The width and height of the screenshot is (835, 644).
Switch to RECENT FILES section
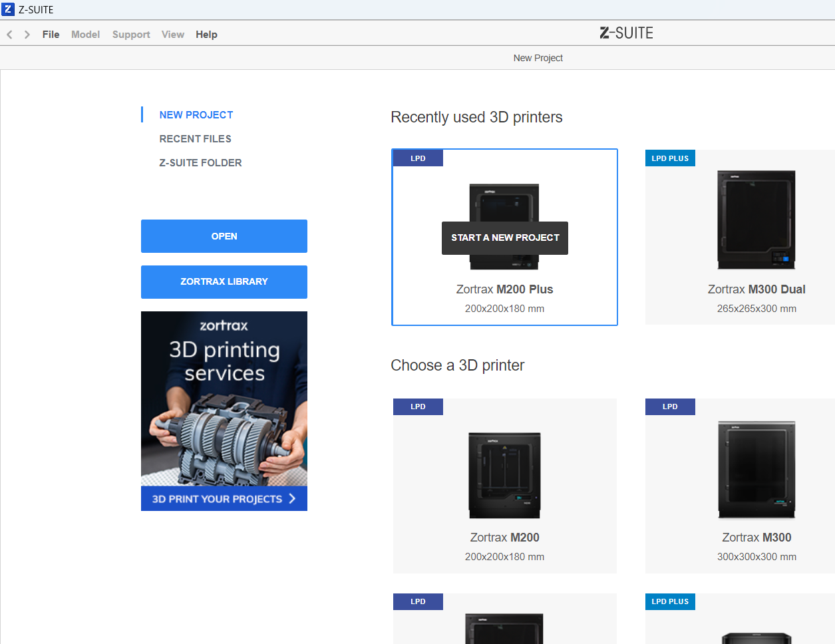point(196,139)
